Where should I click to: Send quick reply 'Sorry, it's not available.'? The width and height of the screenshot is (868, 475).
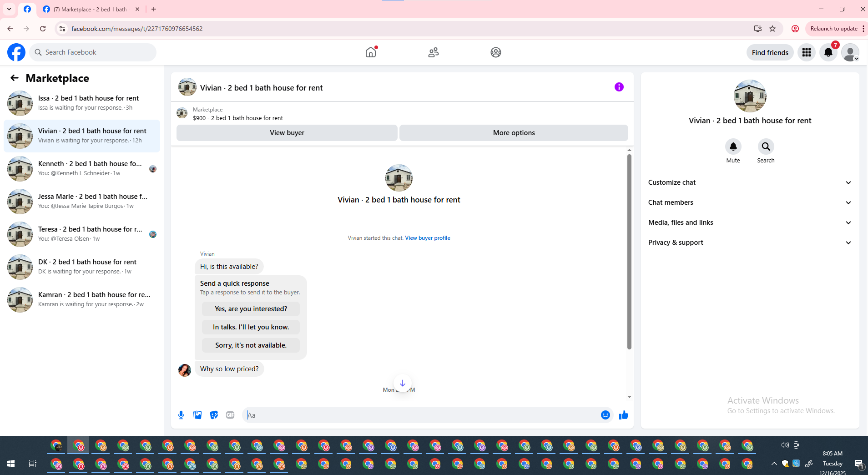click(x=251, y=345)
